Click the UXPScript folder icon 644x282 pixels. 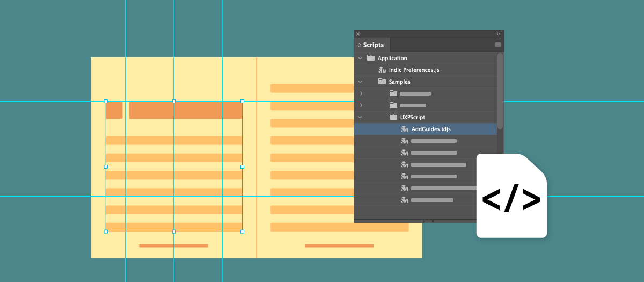pyautogui.click(x=393, y=117)
